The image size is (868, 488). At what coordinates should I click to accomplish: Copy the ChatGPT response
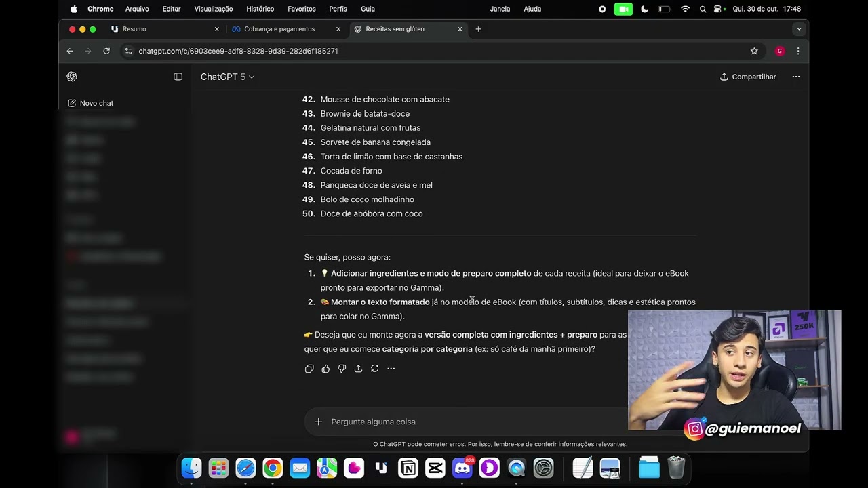[x=309, y=369]
